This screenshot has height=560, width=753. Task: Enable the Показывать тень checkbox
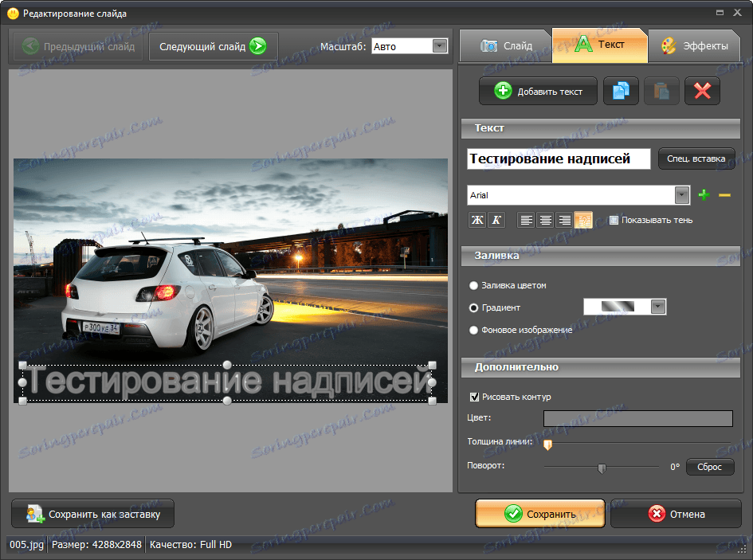point(614,220)
